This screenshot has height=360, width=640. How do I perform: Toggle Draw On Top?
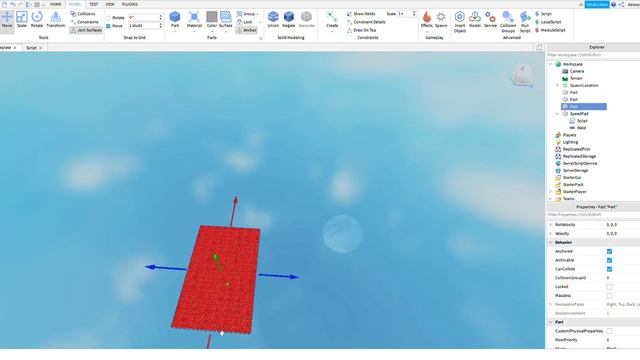click(x=362, y=30)
